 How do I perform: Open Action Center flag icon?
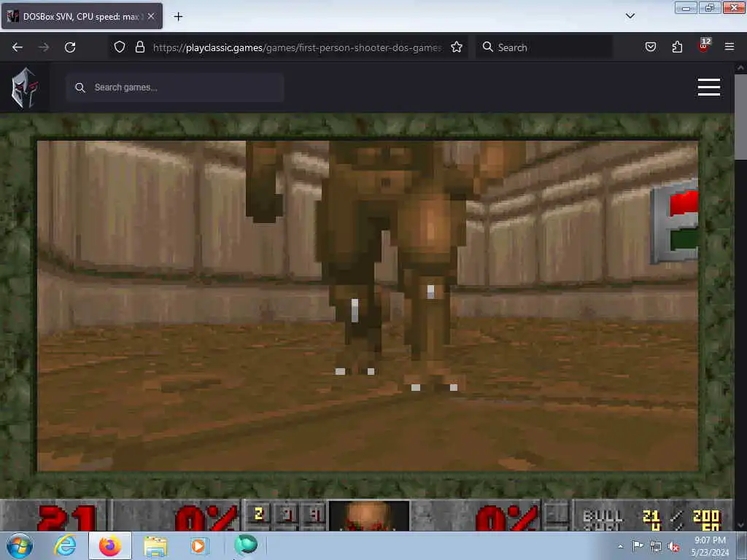(638, 545)
